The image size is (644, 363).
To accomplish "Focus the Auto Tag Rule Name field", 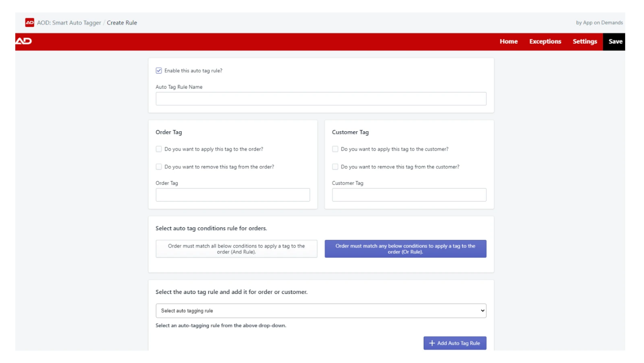I will click(320, 99).
